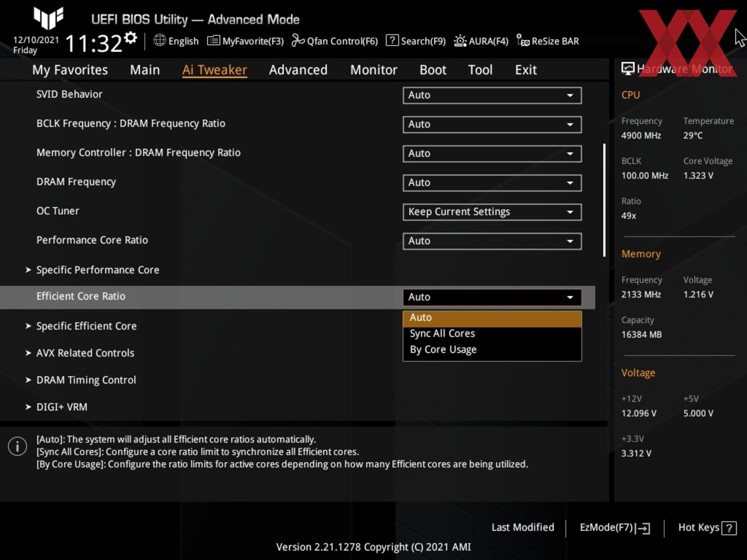Screen dimensions: 747x560
Task: Collapse Efficient Core Ratio dropdown
Action: pos(492,297)
